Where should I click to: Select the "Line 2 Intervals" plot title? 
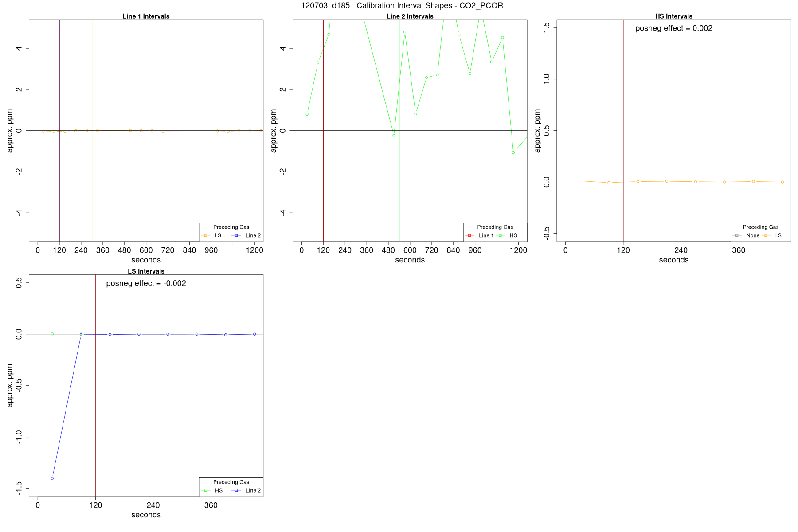(410, 16)
